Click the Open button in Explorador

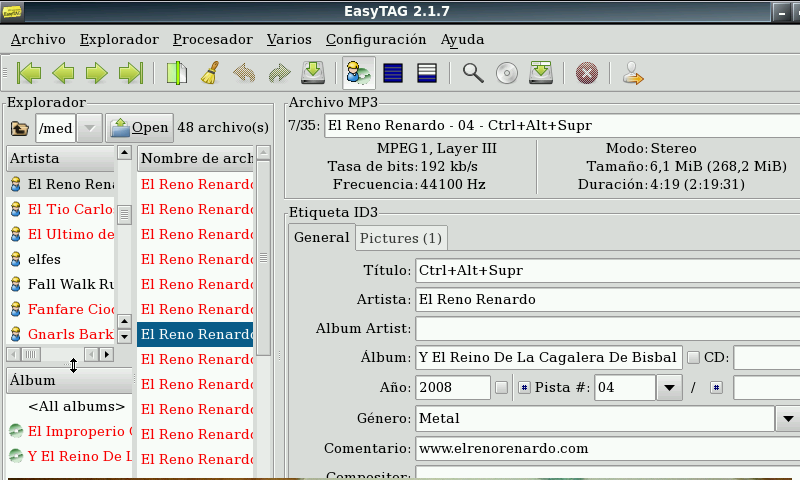click(x=139, y=128)
